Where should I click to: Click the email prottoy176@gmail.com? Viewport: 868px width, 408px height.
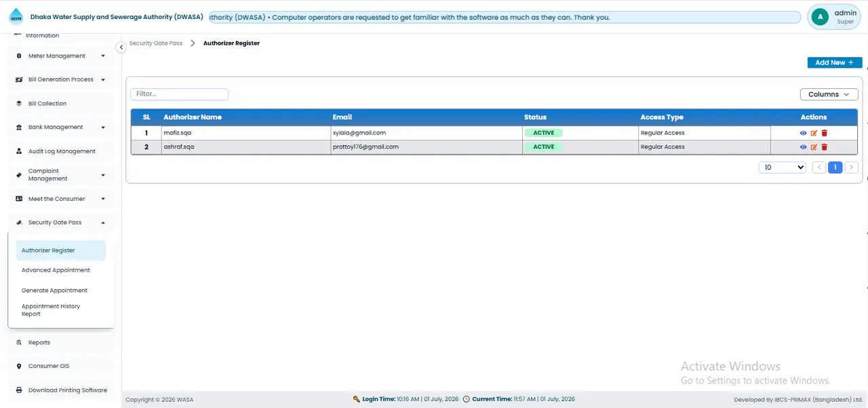point(366,147)
